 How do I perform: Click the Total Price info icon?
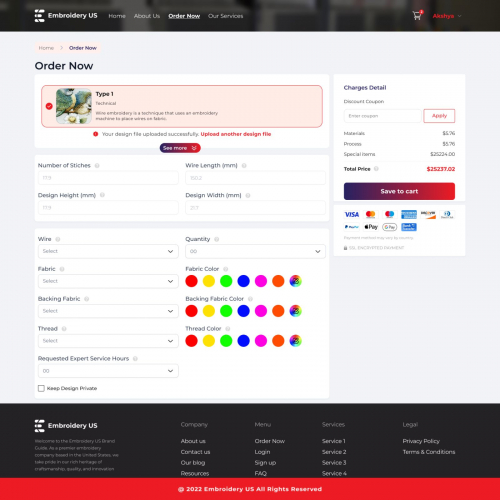point(376,169)
